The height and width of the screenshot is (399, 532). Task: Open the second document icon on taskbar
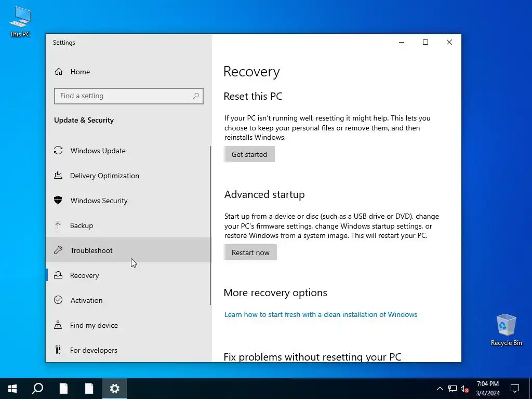tap(89, 389)
